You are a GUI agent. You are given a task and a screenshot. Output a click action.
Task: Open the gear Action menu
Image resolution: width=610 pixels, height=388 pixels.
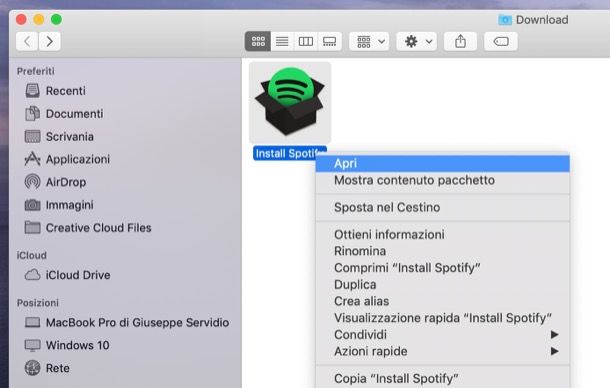(x=417, y=41)
